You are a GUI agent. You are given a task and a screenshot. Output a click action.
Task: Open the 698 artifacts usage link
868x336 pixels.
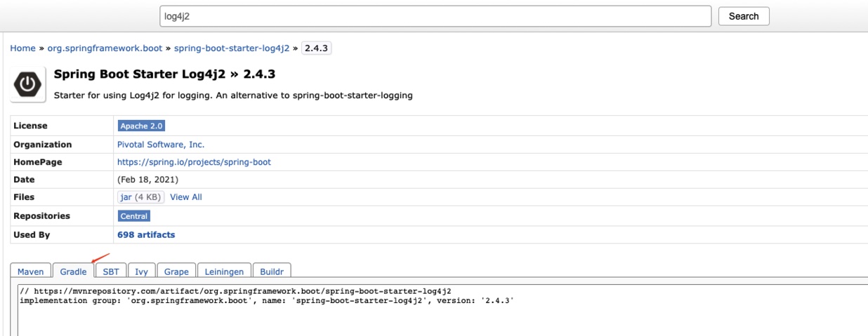[146, 235]
